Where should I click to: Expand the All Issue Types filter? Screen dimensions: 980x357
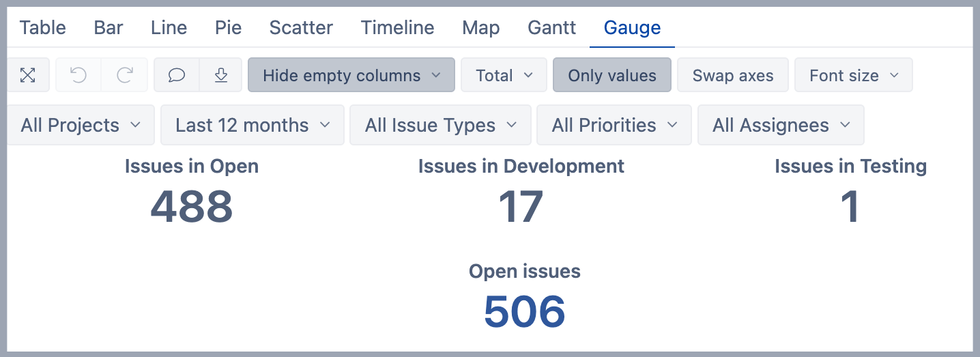pyautogui.click(x=440, y=126)
